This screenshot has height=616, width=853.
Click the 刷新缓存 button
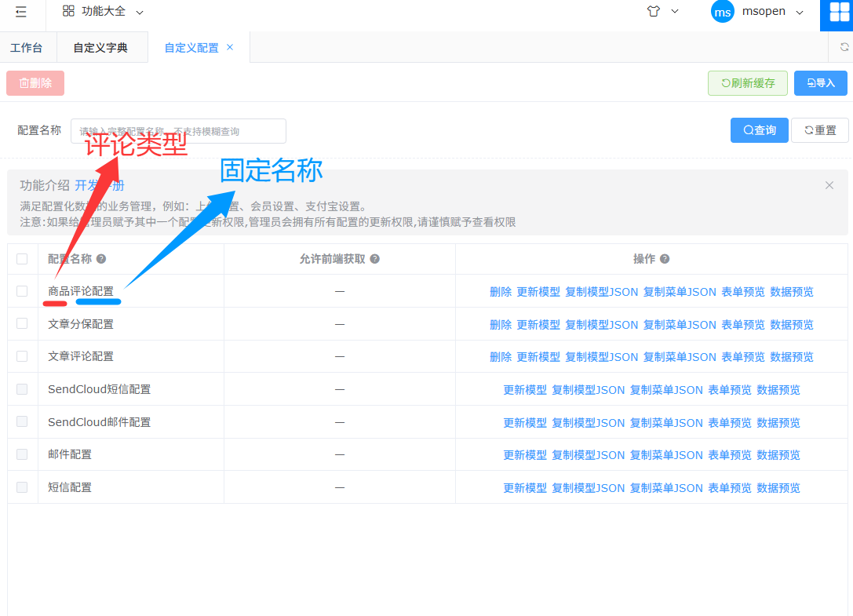[747, 83]
